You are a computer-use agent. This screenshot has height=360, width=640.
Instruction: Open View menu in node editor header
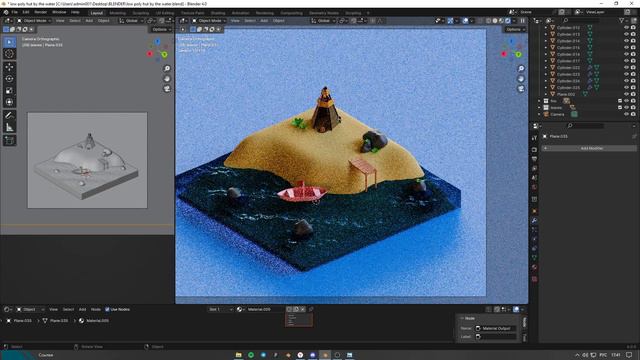click(53, 309)
